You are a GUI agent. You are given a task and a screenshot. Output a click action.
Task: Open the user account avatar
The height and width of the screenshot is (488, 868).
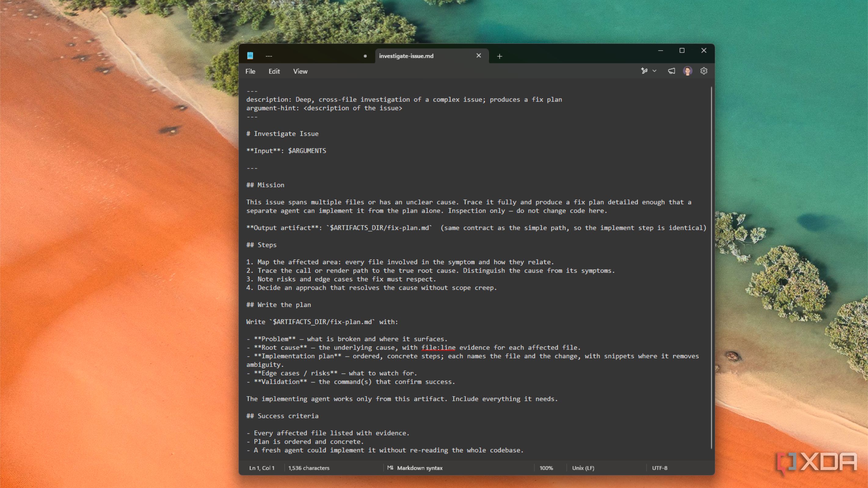tap(687, 71)
